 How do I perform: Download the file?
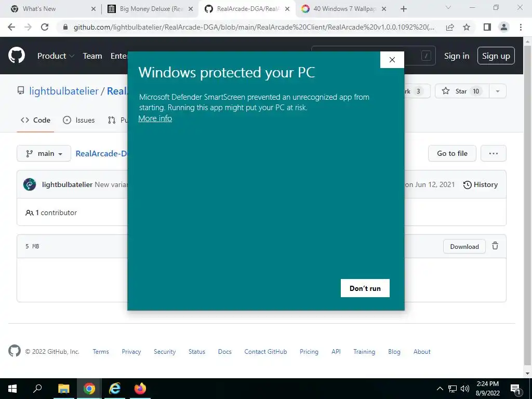click(464, 246)
